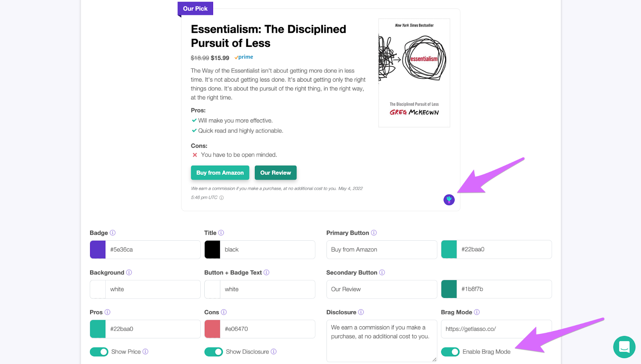This screenshot has height=364, width=641.
Task: Open the red Cons color swatch
Action: coord(212,329)
